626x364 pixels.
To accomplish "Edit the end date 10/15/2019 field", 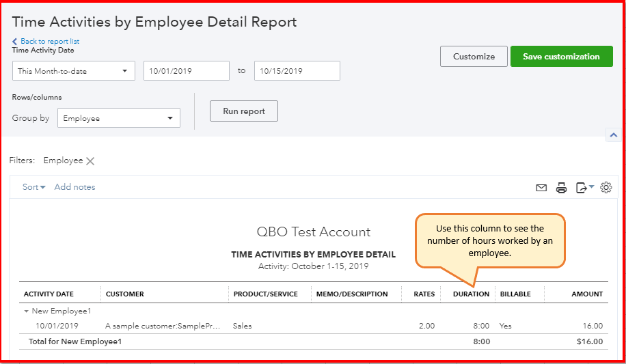I will (297, 70).
